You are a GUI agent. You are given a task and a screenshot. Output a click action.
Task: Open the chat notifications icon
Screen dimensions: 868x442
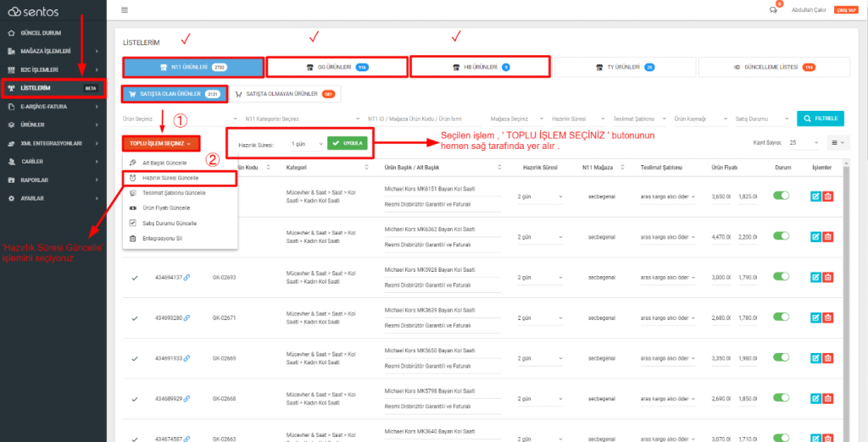click(771, 10)
